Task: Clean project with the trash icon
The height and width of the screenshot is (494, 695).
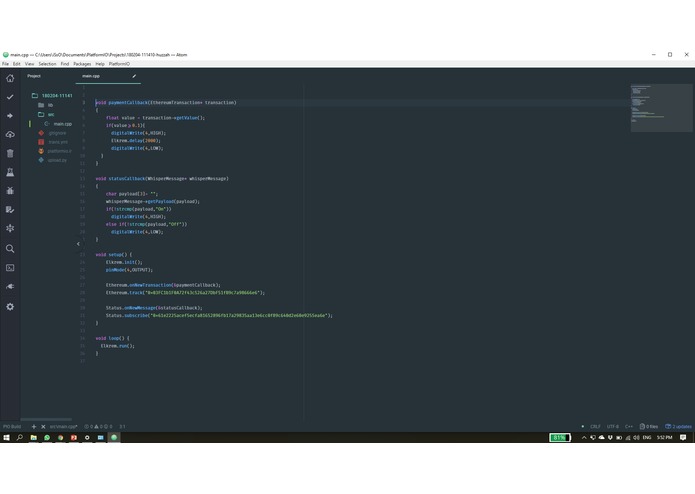Action: [x=10, y=153]
